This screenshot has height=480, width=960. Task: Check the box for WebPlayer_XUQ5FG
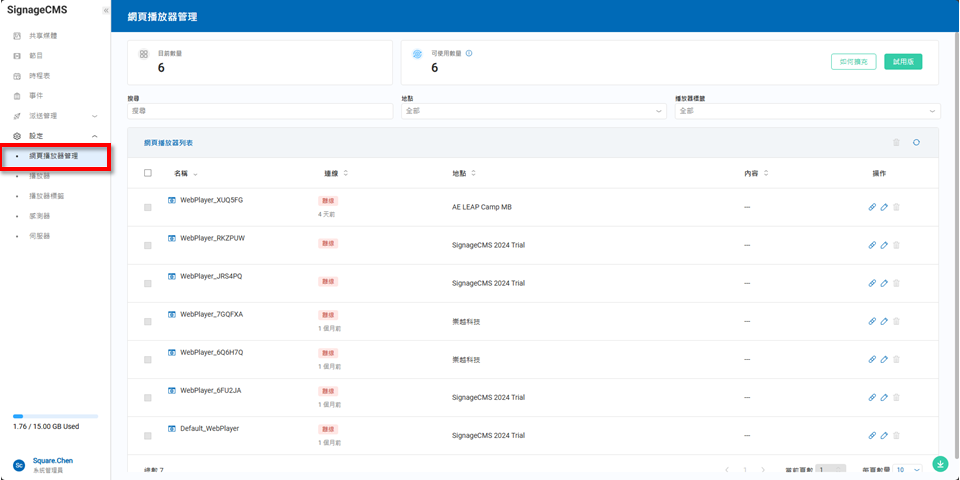pos(148,207)
